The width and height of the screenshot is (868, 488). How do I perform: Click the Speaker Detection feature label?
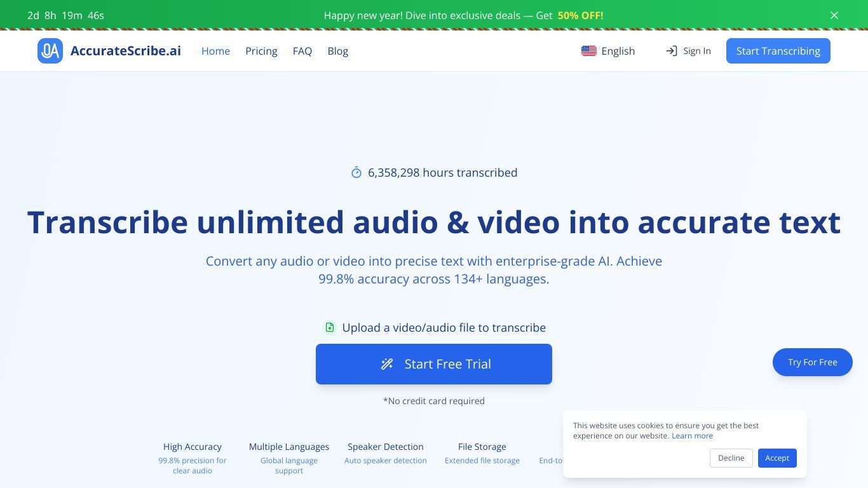(386, 447)
